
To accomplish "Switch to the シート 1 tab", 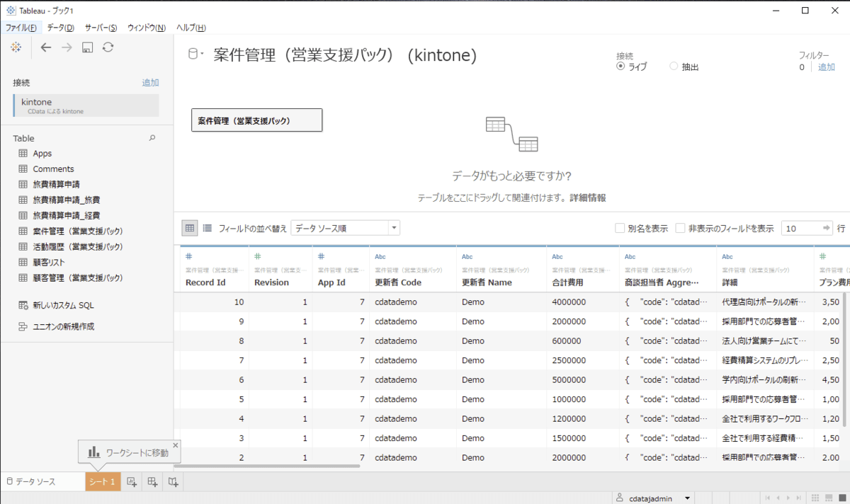I will coord(101,481).
